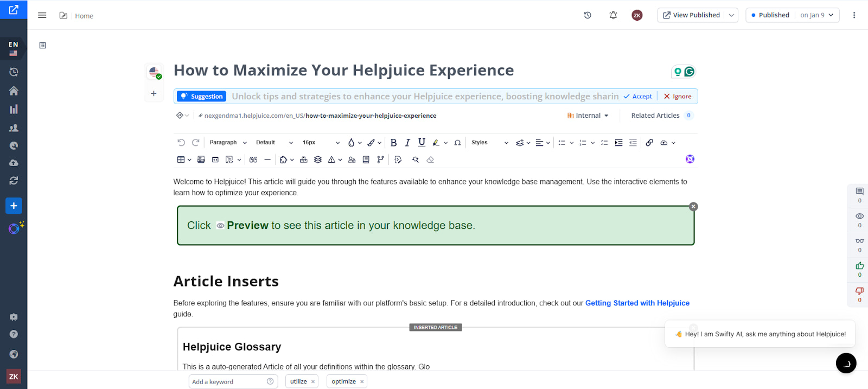Open the Swifty AI chat bubble
Screen dimensions: 868x389
click(846, 363)
